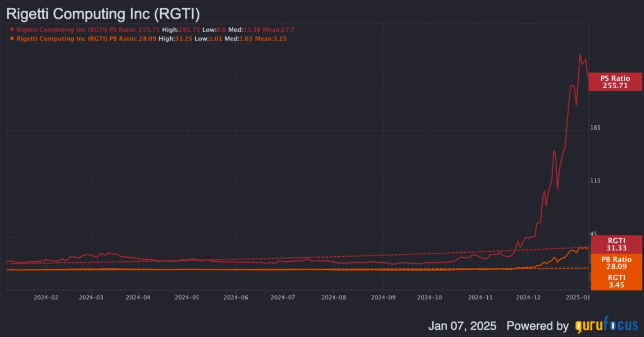The image size is (644, 337).
Task: Click the orange RGTI 3.45 badge
Action: (x=616, y=281)
